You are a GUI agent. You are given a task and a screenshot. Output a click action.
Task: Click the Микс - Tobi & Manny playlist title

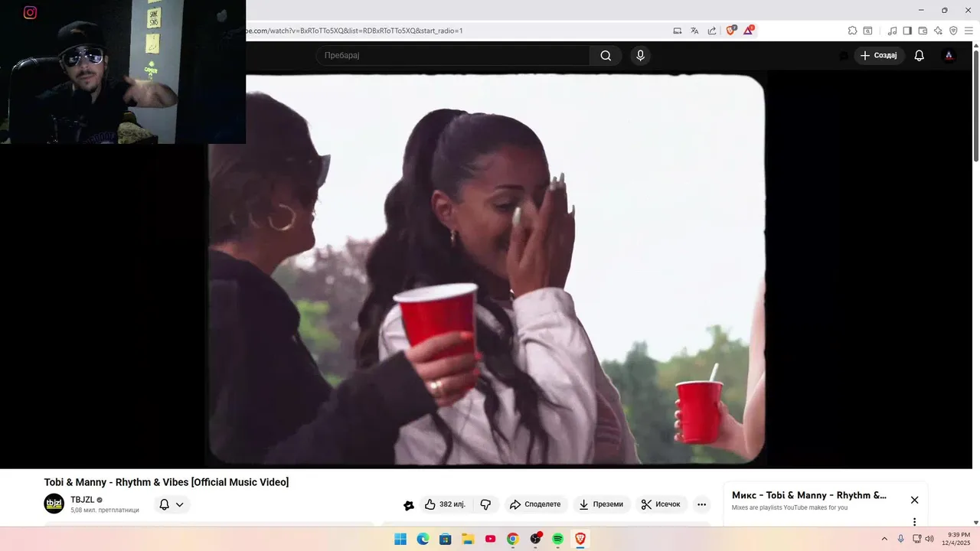point(809,495)
